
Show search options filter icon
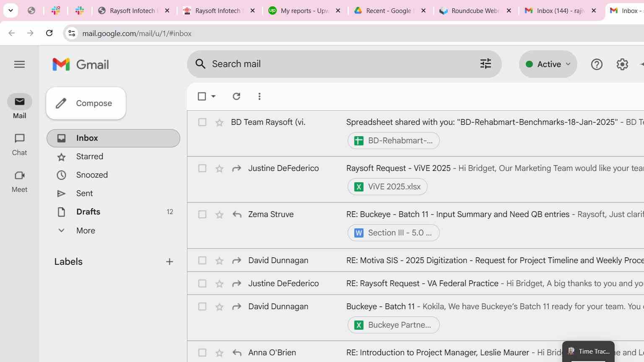tap(486, 64)
